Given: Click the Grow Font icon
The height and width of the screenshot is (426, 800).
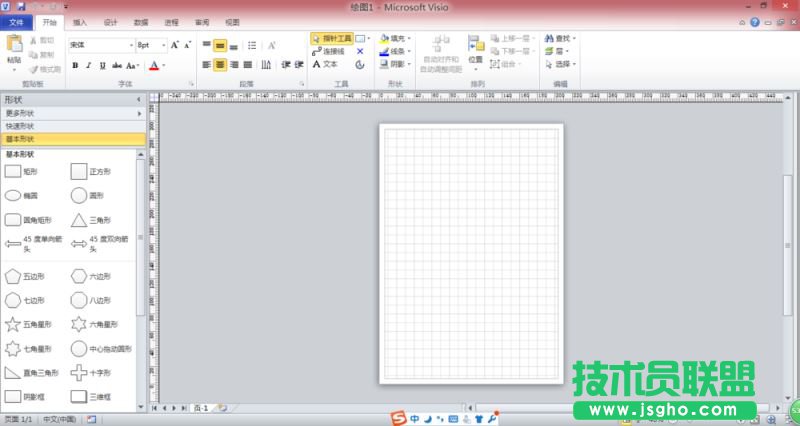Looking at the screenshot, I should (x=174, y=45).
